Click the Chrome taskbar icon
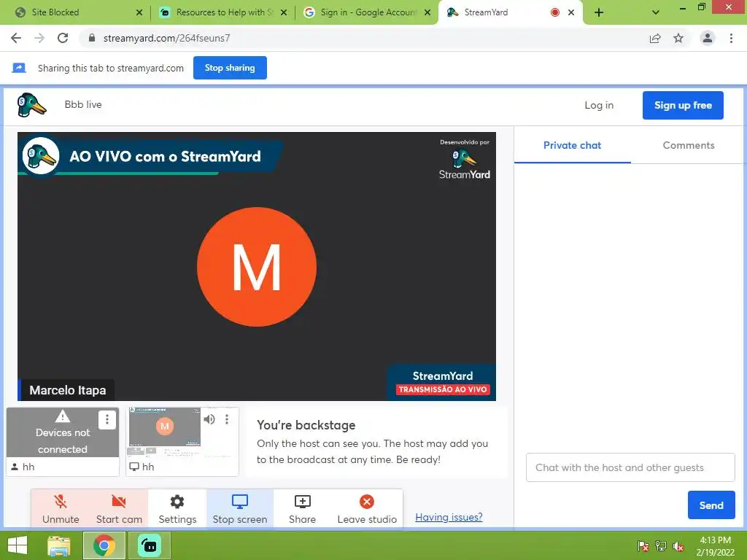The image size is (747, 560). click(104, 545)
